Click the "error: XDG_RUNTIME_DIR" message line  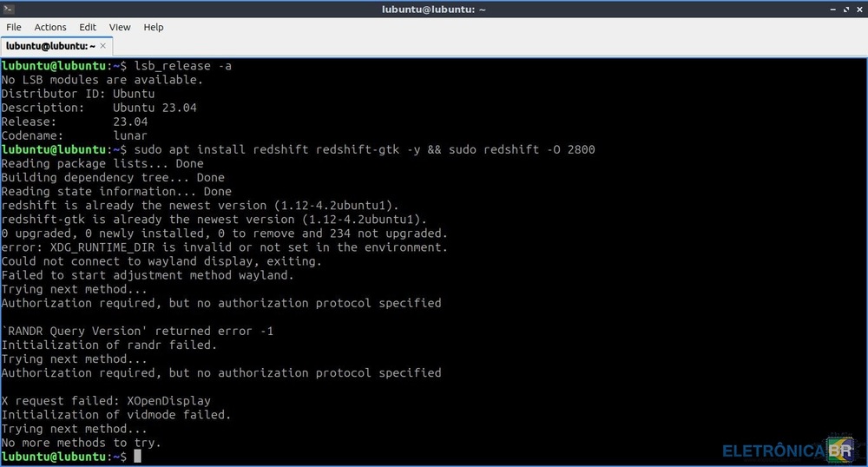(224, 247)
